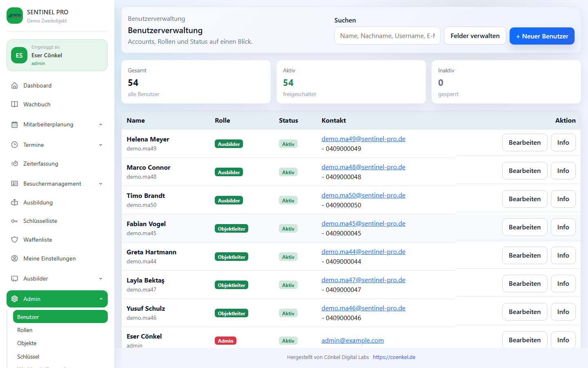Edit Helena Meyer via Bearbeiten
This screenshot has height=368, width=588.
click(x=524, y=143)
